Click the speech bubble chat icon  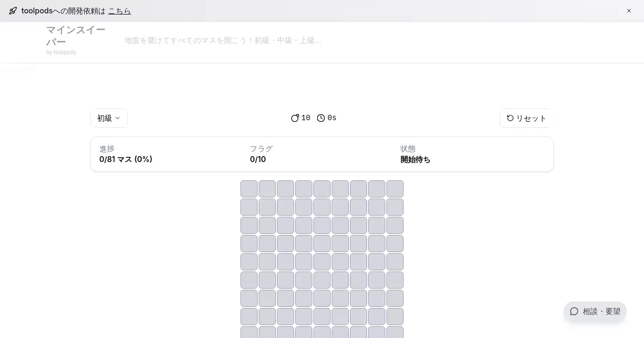pyautogui.click(x=574, y=311)
